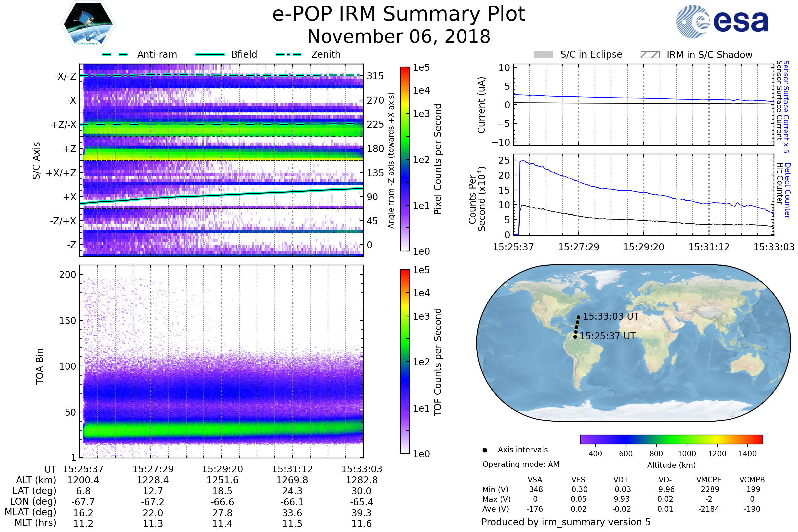
Task: Click the 15:25:37 UT map track marker
Action: (575, 337)
